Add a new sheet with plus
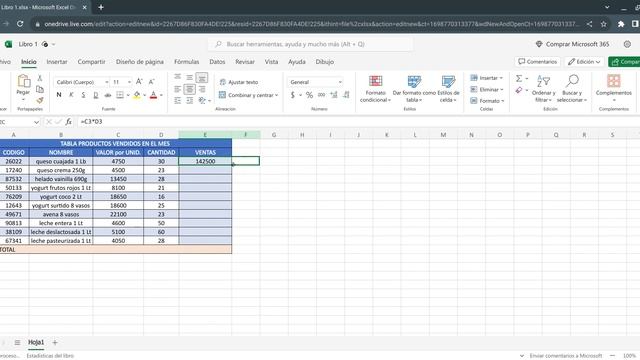The image size is (640, 360). (x=55, y=342)
